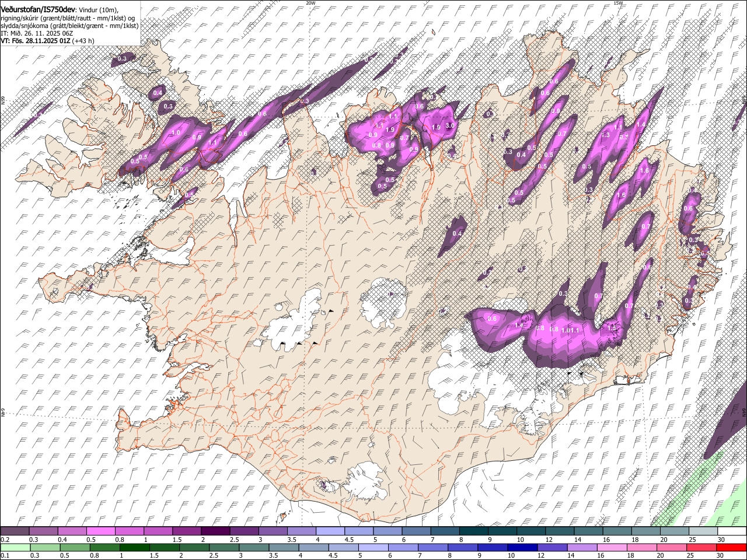Viewport: 747px width, 560px height.
Task: Select the snow scale swatch between 1 and 1.5
Action: [158, 531]
